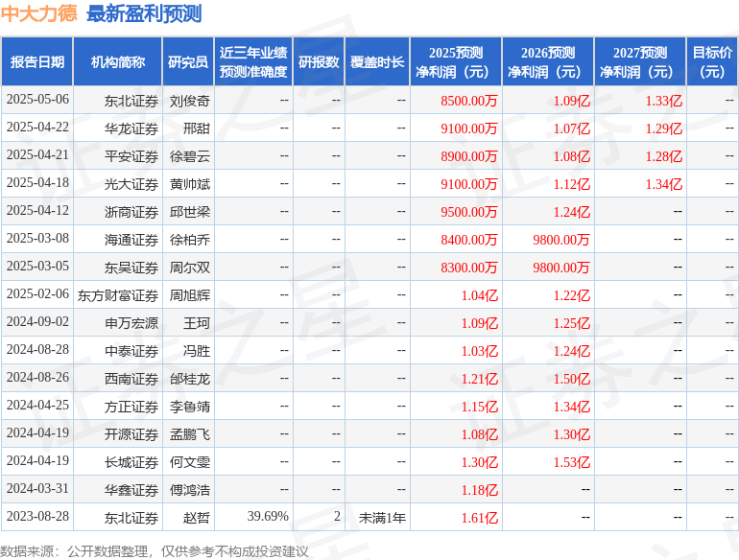
Task: Click the 1.04亿 forecast value
Action: click(x=479, y=295)
